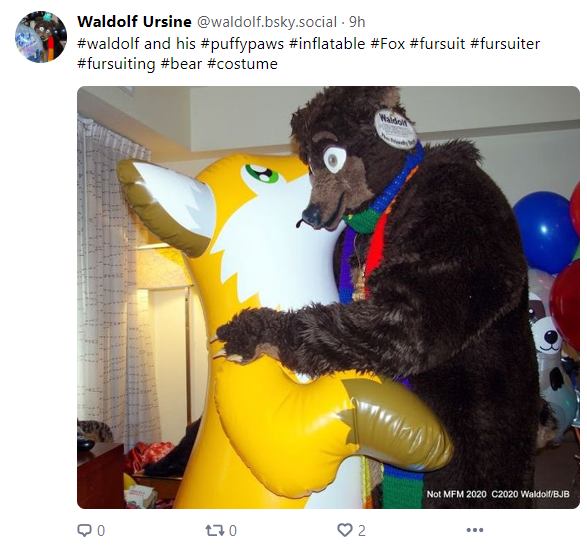Click the reply speech bubble icon
Screen dimensions: 587x545
84,530
